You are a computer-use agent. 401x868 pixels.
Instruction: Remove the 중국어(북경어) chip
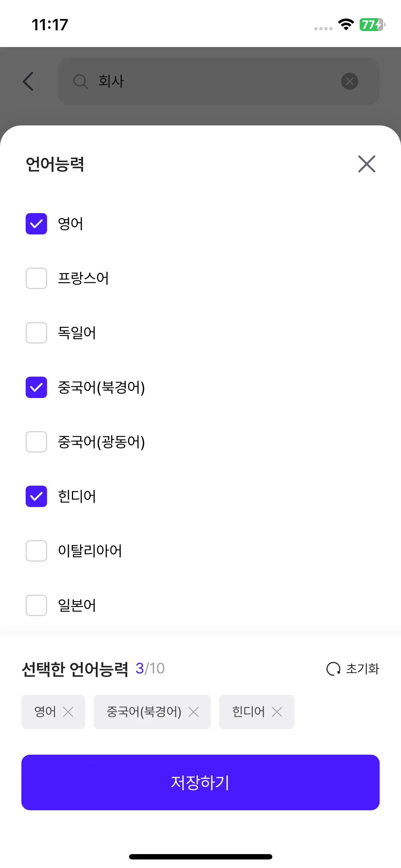point(194,712)
